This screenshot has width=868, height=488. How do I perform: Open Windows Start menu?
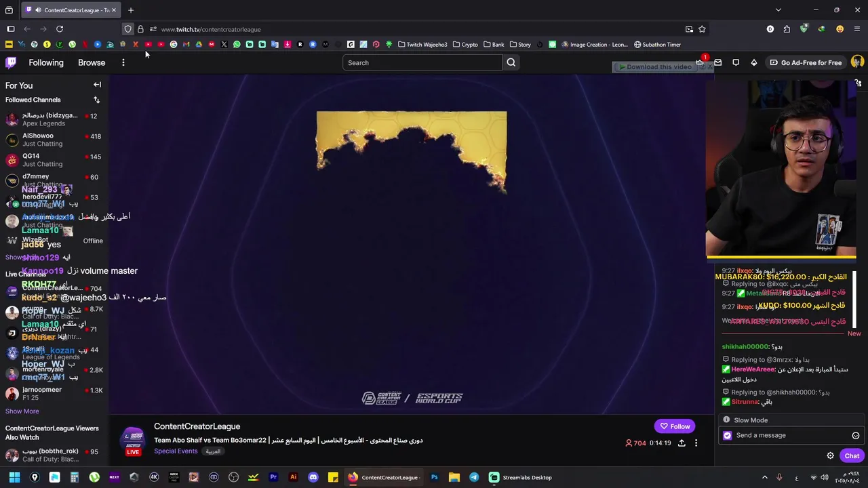(x=14, y=477)
